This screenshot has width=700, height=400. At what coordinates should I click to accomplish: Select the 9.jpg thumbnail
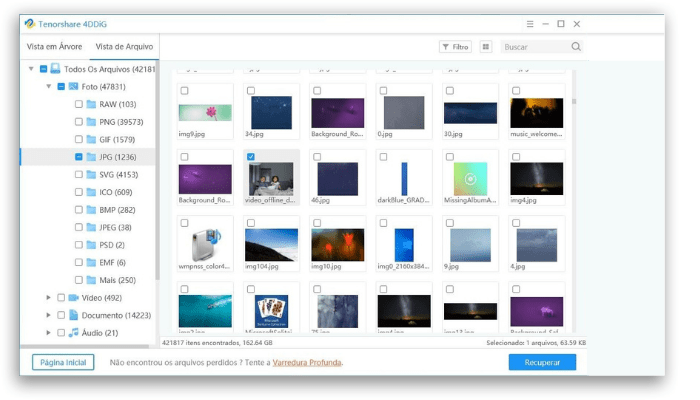470,245
